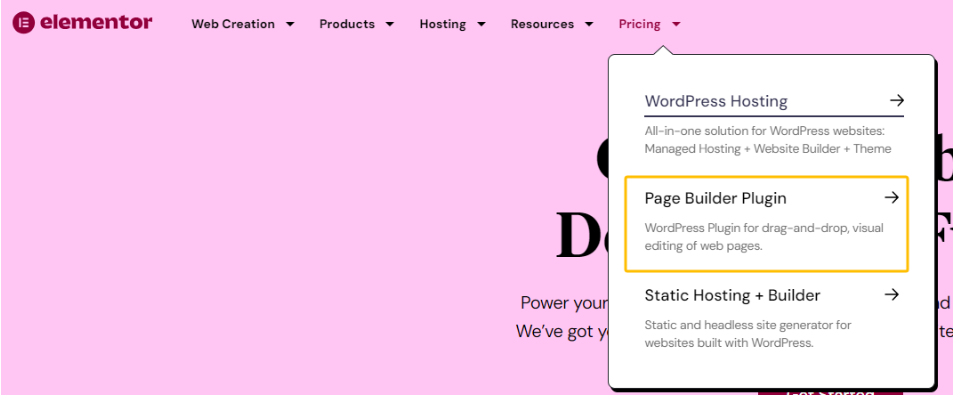
Task: Click the Elementor circular logo icon
Action: [24, 23]
